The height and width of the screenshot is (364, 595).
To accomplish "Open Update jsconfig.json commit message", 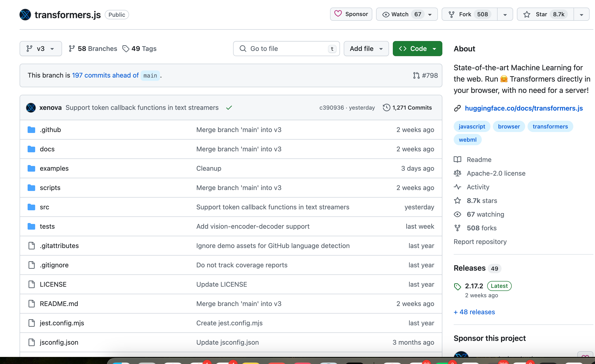I will tap(227, 342).
